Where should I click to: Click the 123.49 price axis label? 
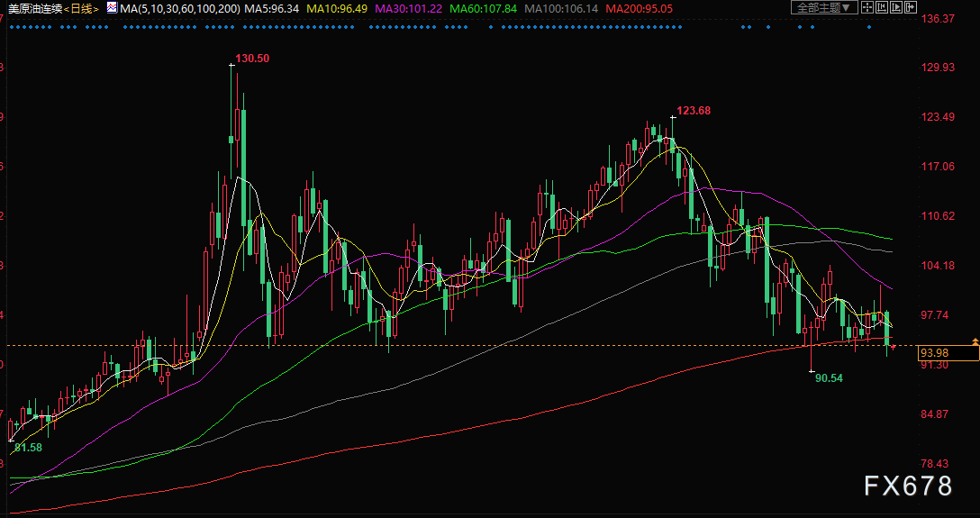pyautogui.click(x=939, y=117)
